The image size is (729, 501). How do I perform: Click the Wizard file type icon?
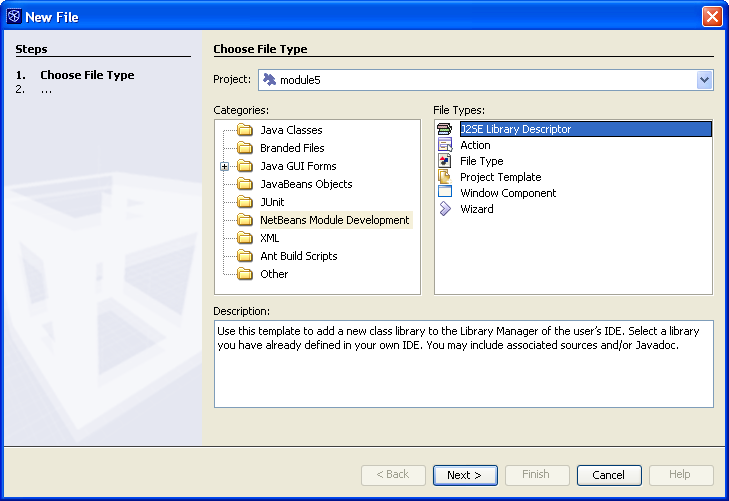[445, 209]
